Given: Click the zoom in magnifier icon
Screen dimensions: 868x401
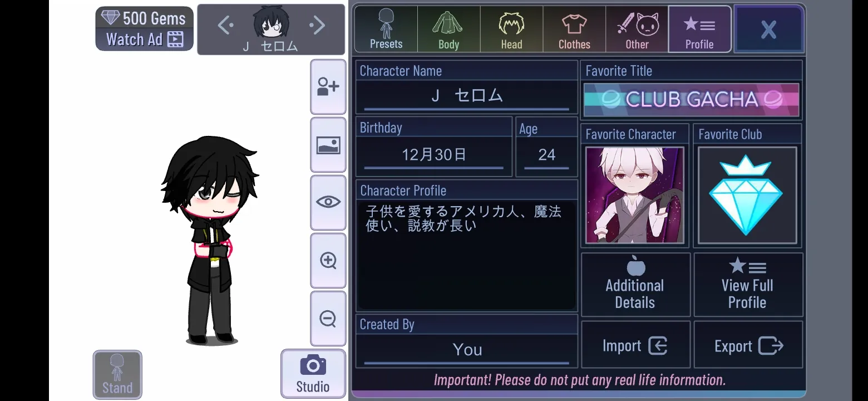Looking at the screenshot, I should (328, 260).
